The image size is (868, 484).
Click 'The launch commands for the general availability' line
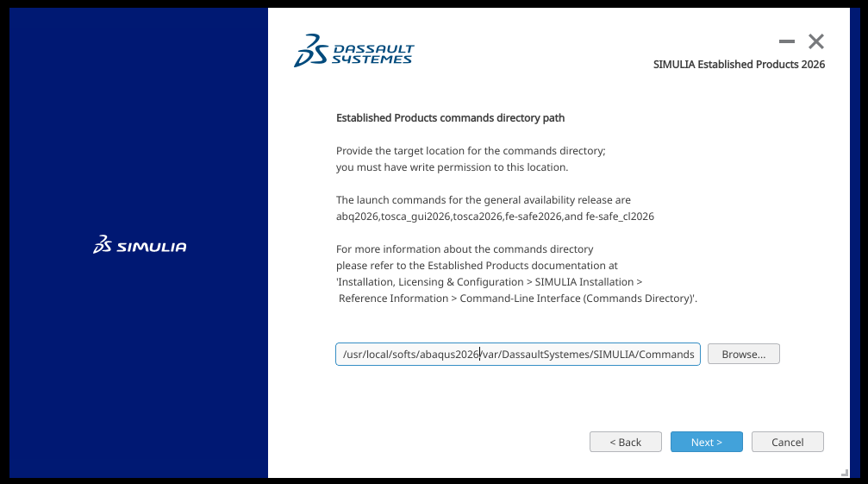pos(484,200)
